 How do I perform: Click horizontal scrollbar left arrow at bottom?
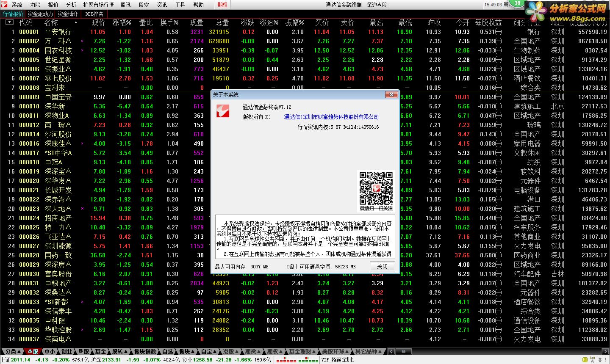[391, 351]
